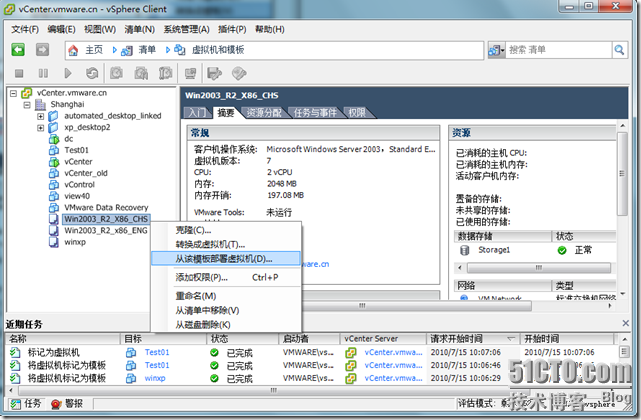Choose 添加权限(P)... from context menu

coord(226,278)
